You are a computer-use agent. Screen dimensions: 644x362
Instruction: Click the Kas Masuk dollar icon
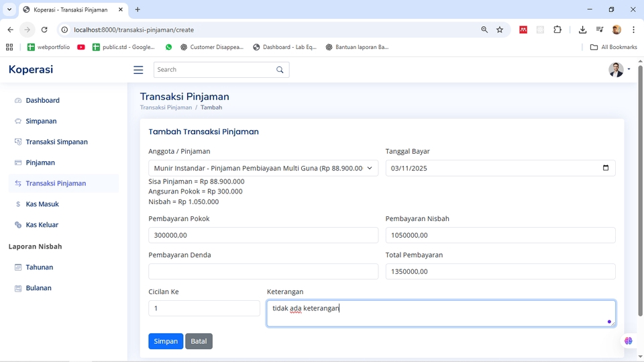18,204
